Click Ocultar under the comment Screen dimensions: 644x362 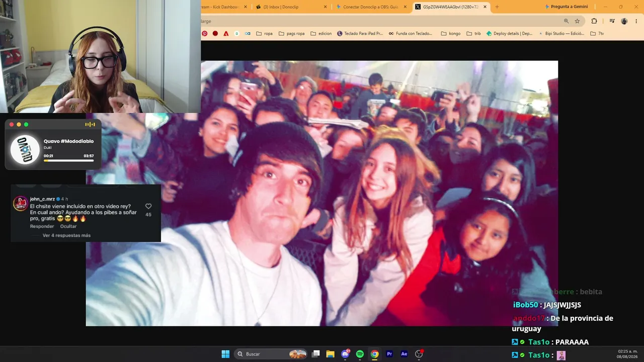pyautogui.click(x=68, y=226)
